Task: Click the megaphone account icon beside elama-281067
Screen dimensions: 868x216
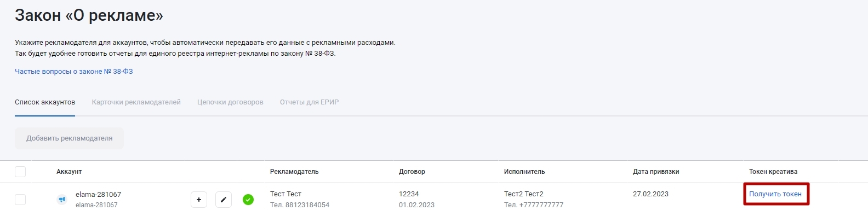Action: tap(62, 200)
